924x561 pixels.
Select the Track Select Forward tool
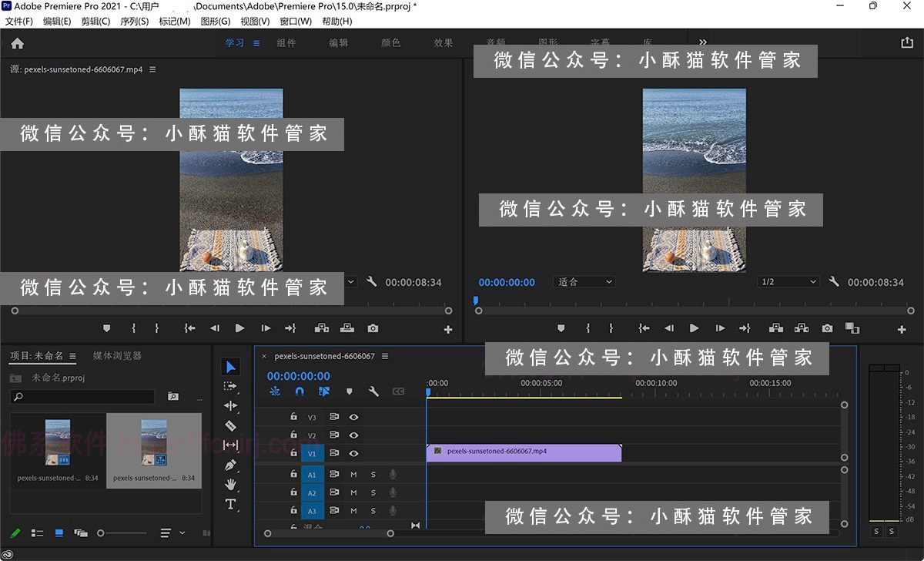click(x=231, y=386)
